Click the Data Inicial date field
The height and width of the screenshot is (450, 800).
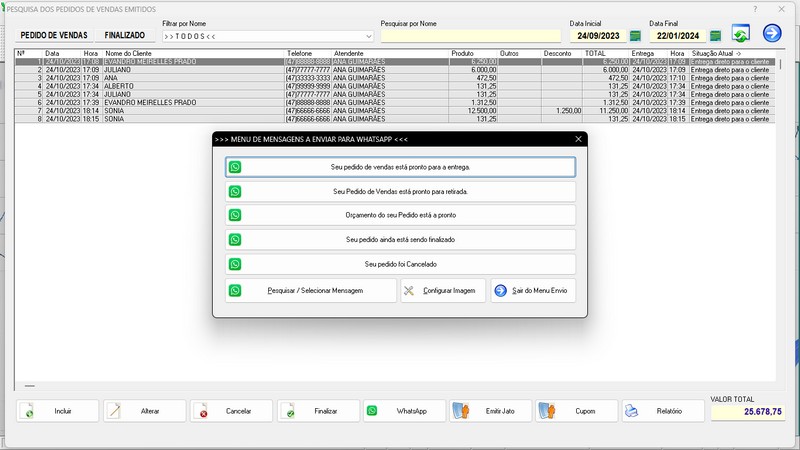[x=598, y=36]
